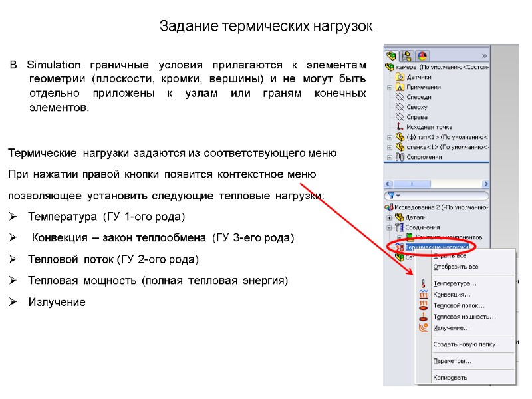Click the Температура thermometer menu icon

coord(423,283)
